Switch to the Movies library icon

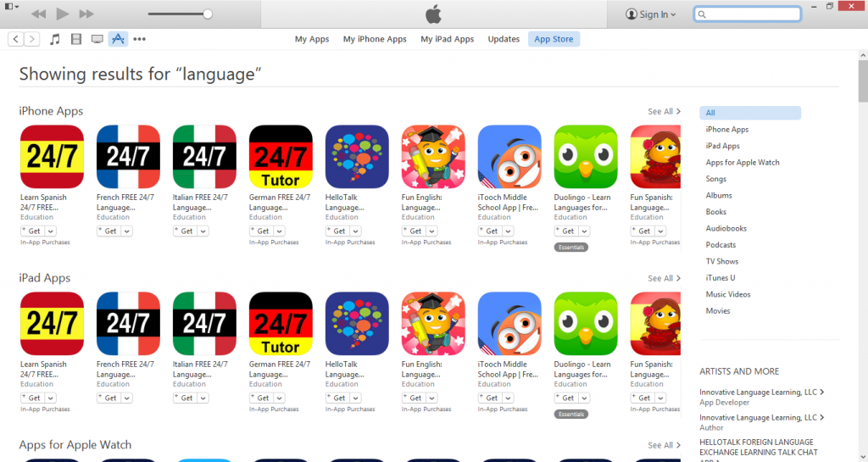76,39
